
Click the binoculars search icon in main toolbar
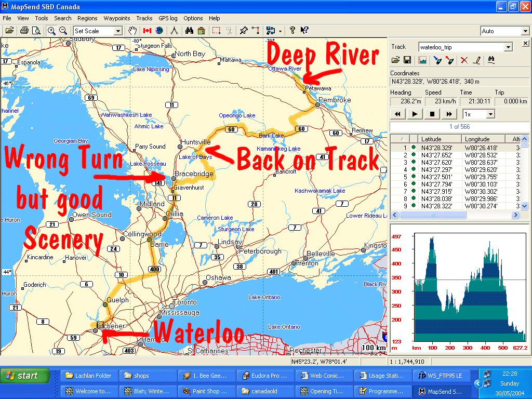coord(189,31)
